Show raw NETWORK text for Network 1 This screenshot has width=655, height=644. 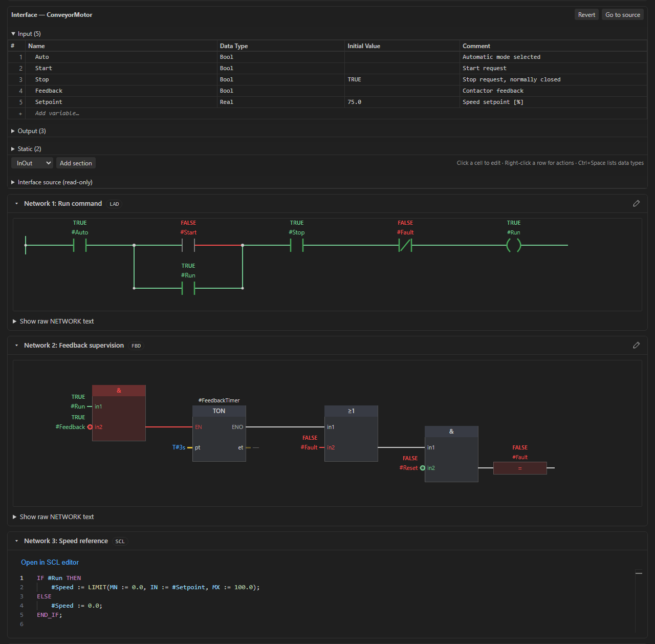[x=53, y=321]
